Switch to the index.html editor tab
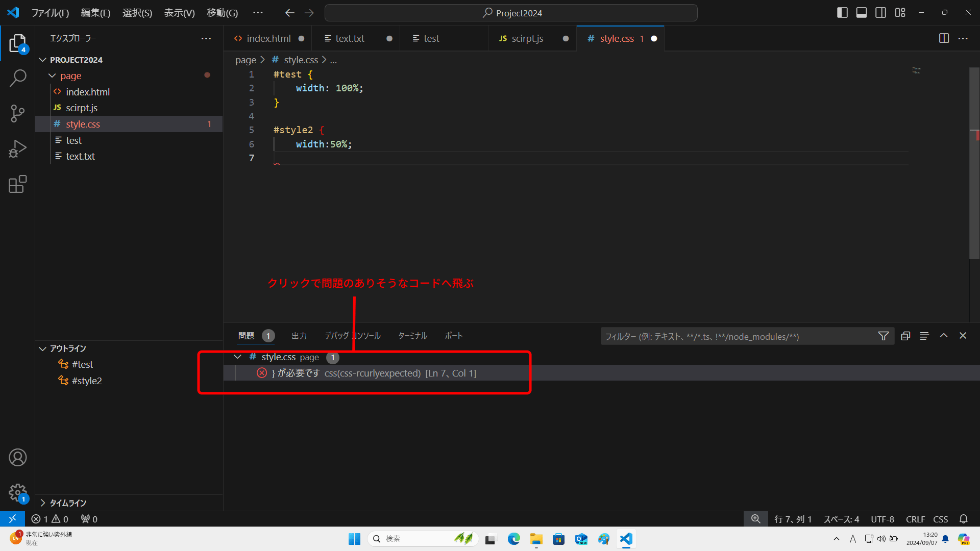The height and width of the screenshot is (551, 980). pos(268,38)
